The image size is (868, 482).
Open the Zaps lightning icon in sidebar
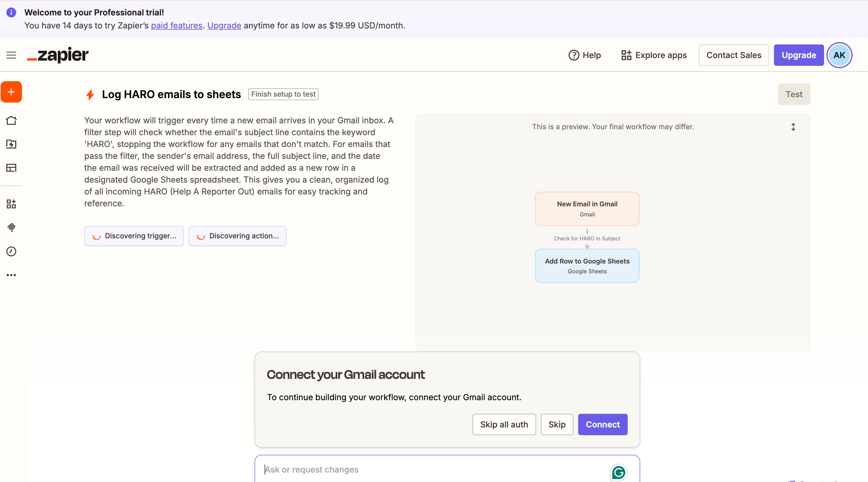pyautogui.click(x=11, y=144)
